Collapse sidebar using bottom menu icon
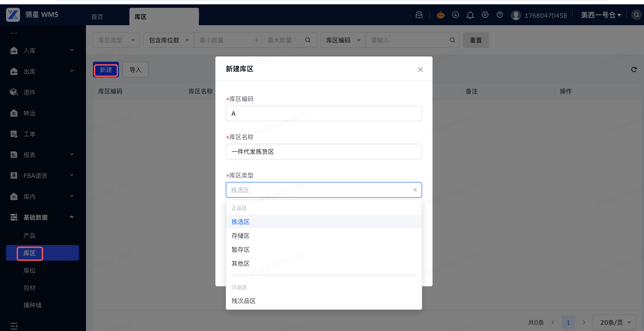The height and width of the screenshot is (331, 644). click(14, 326)
